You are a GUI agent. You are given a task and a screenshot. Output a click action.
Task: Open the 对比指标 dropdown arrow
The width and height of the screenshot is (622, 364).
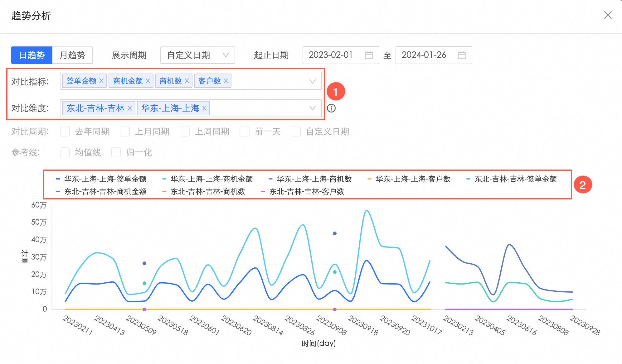click(x=312, y=81)
